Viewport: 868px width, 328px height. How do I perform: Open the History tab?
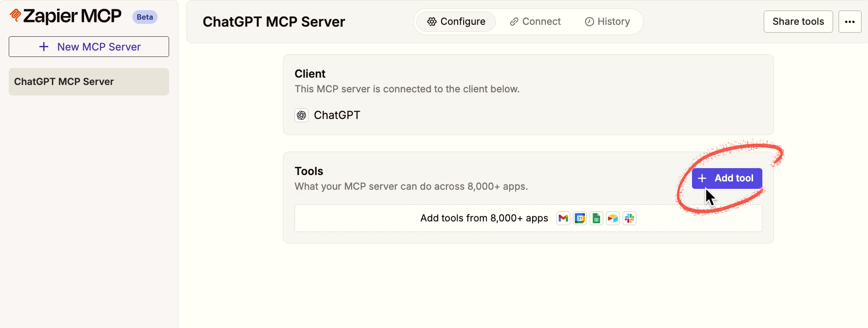607,22
